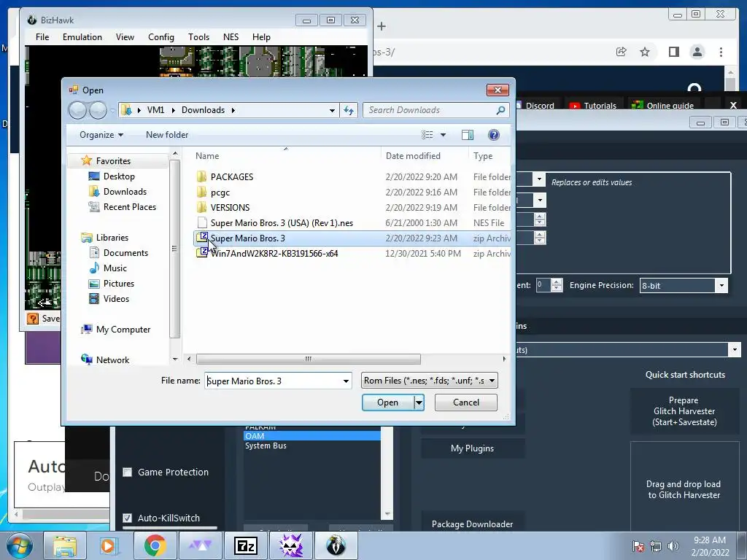Open BizHawk Tools menu

point(198,37)
